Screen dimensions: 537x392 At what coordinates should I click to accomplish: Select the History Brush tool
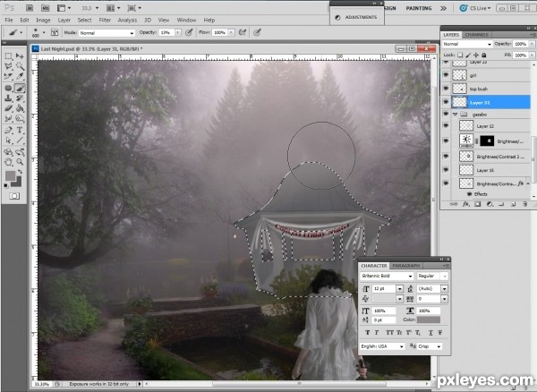(20, 98)
